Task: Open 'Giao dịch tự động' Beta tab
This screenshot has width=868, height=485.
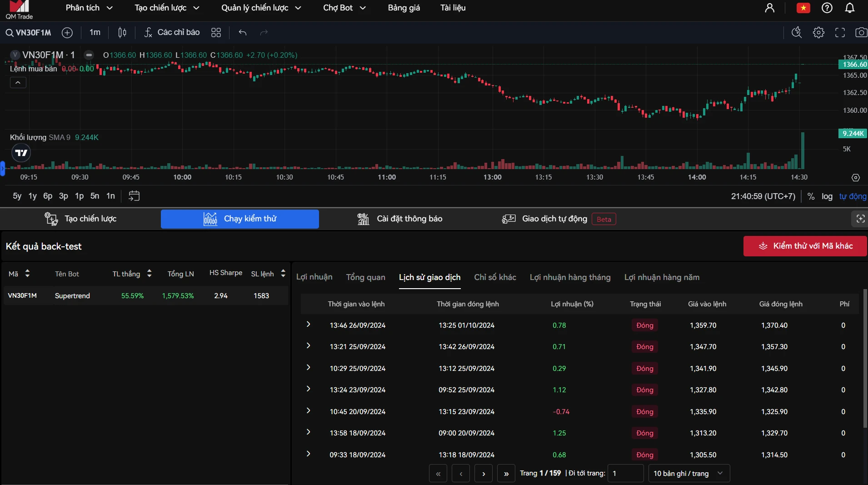Action: pyautogui.click(x=559, y=219)
